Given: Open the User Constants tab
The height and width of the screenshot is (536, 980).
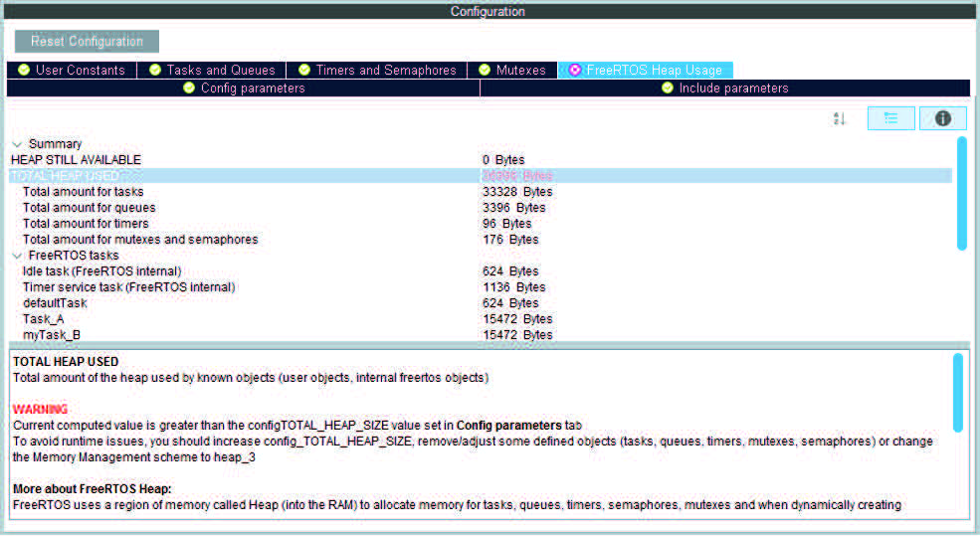Looking at the screenshot, I should (x=72, y=70).
